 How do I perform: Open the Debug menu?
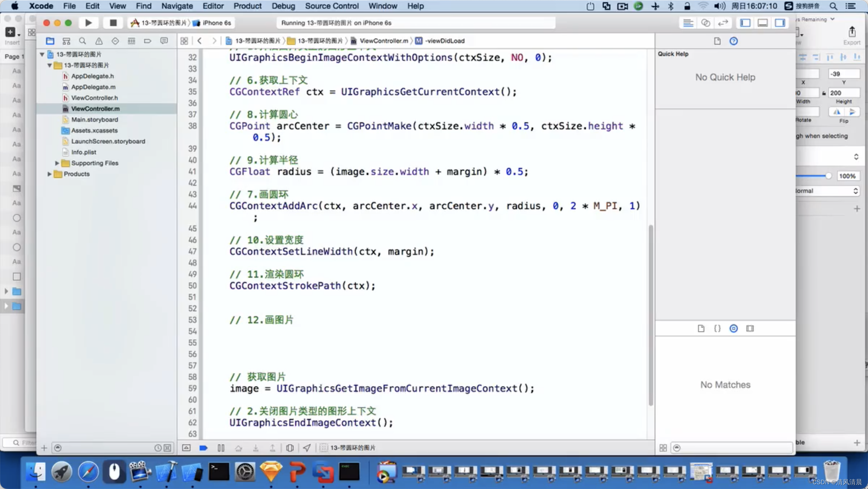283,6
